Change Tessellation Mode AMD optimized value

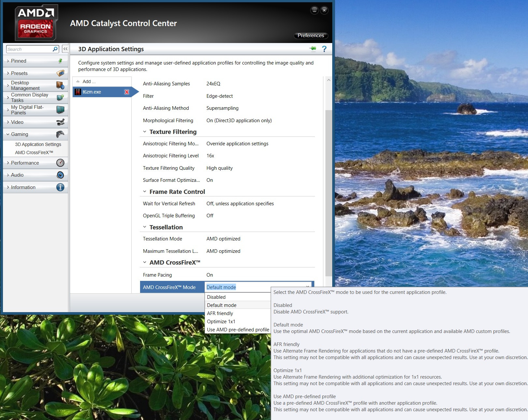point(223,239)
